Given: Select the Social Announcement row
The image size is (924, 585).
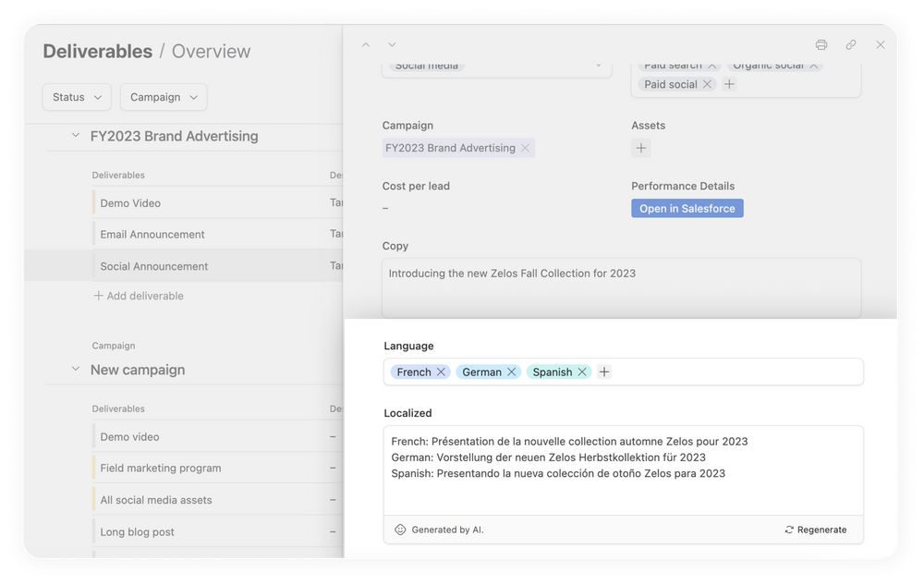Looking at the screenshot, I should point(183,265).
